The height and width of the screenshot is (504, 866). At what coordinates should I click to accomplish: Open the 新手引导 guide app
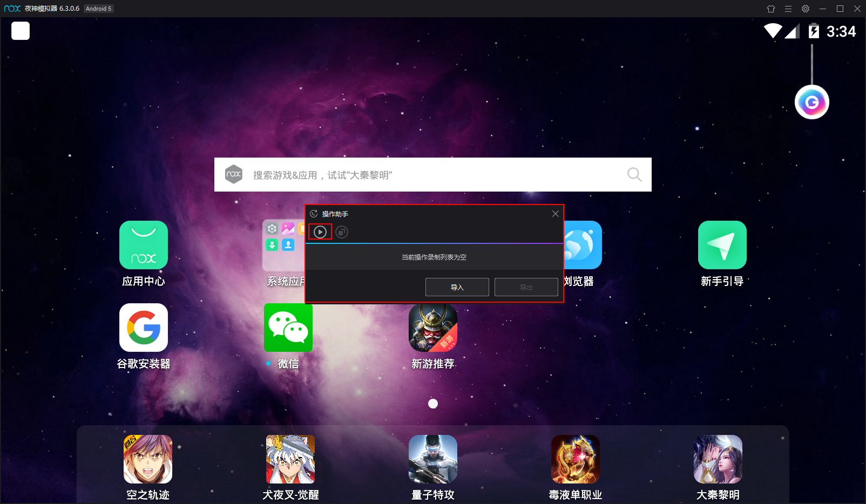[x=722, y=245]
